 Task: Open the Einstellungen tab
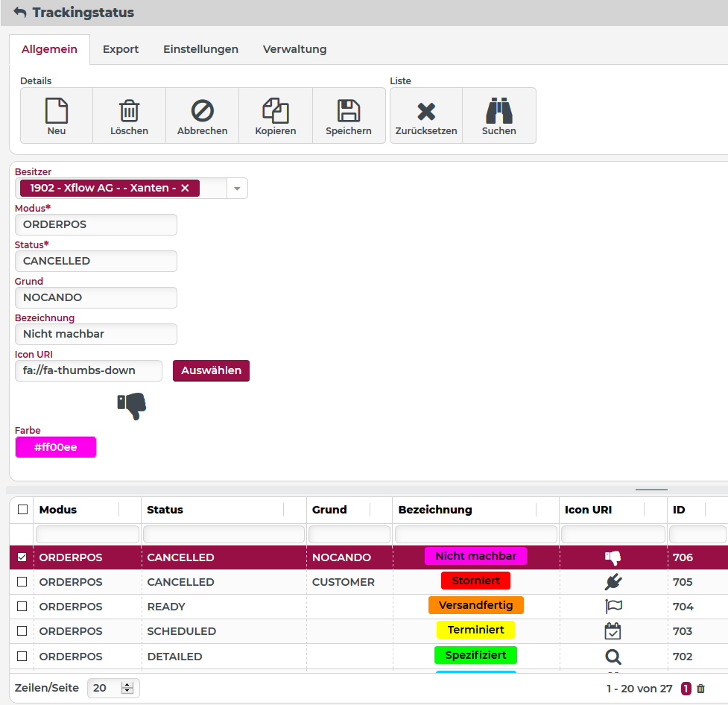pos(200,49)
